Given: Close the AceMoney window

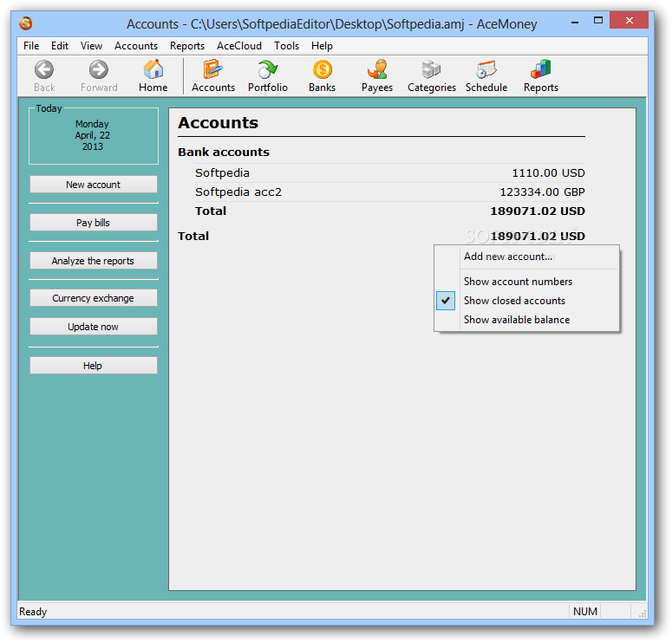Looking at the screenshot, I should 629,20.
